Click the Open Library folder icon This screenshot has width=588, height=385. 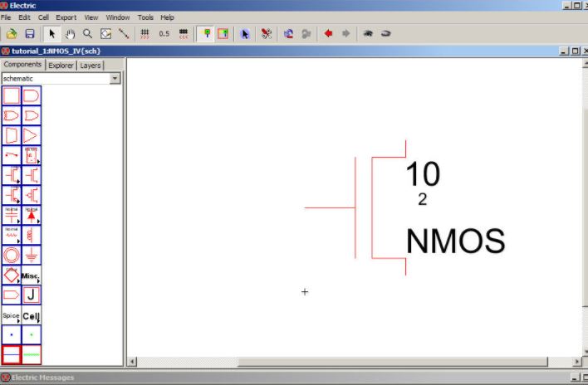[x=11, y=34]
